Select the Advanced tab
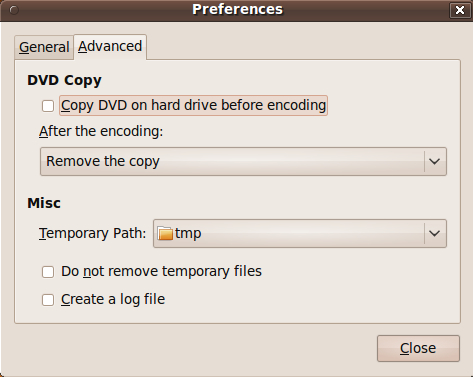 pyautogui.click(x=110, y=47)
